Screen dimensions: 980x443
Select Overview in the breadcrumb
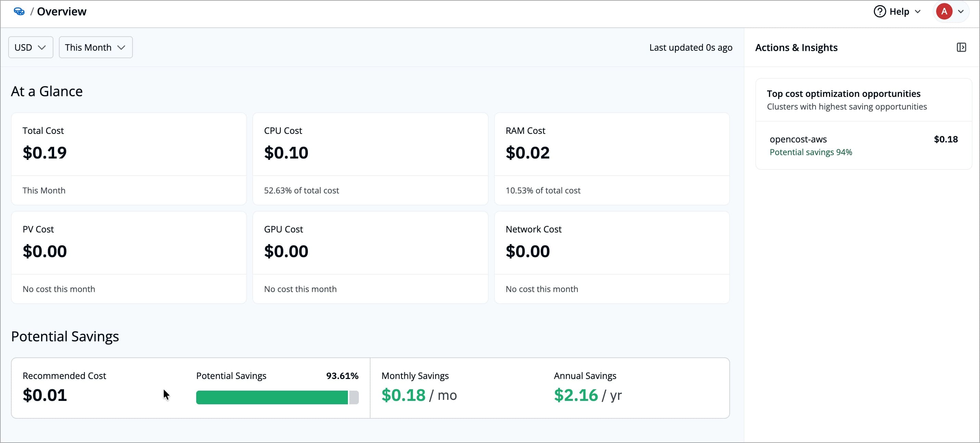(62, 11)
